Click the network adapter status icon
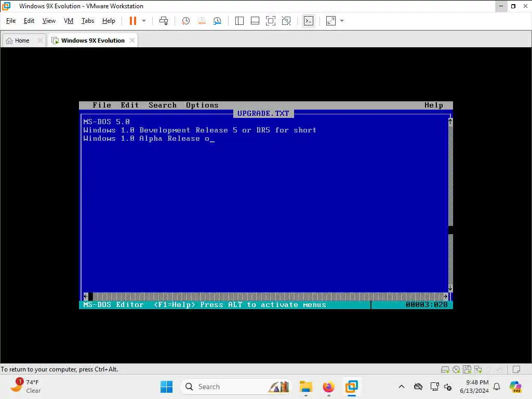 click(x=478, y=369)
